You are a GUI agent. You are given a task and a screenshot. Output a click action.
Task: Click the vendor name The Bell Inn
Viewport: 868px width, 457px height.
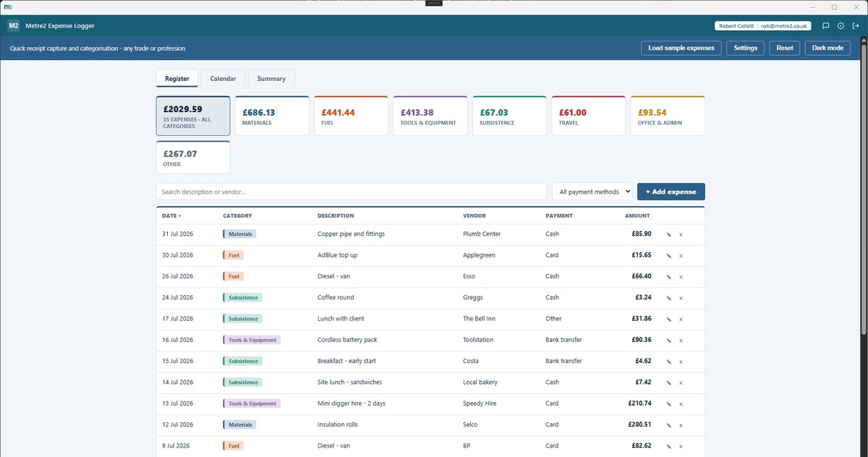pyautogui.click(x=480, y=319)
